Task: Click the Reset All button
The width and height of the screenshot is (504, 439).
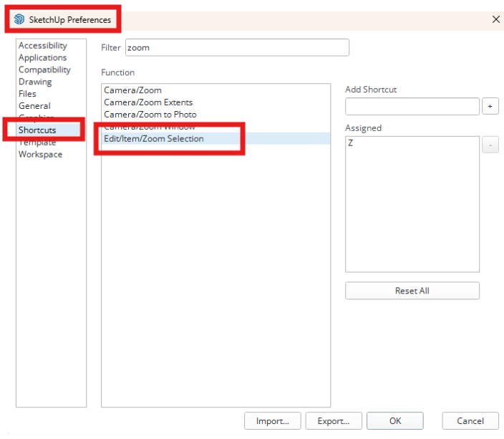Action: click(x=412, y=291)
